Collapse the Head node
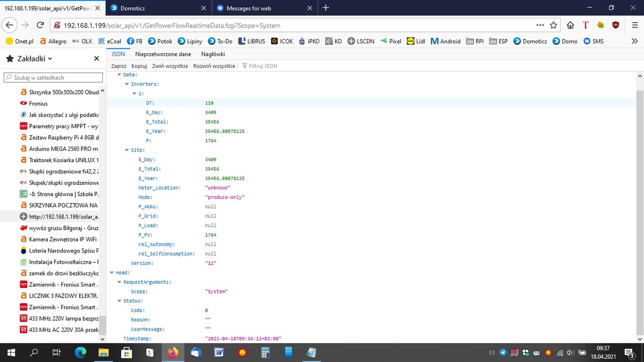The image size is (644, 362). click(112, 273)
